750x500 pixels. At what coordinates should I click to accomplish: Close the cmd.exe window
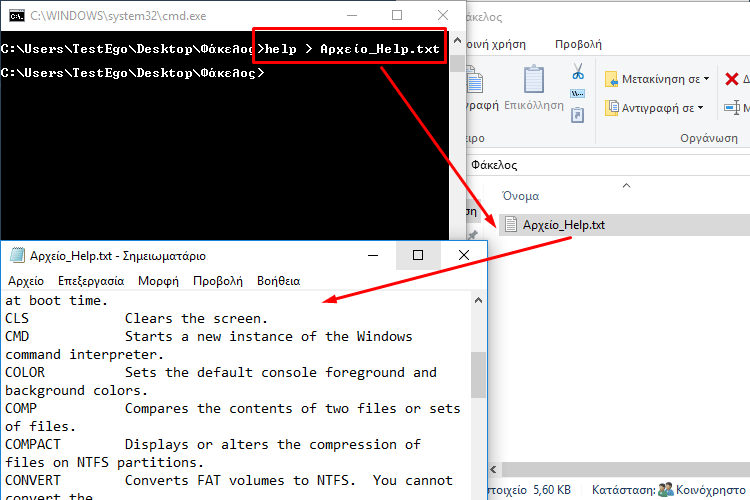tap(442, 16)
